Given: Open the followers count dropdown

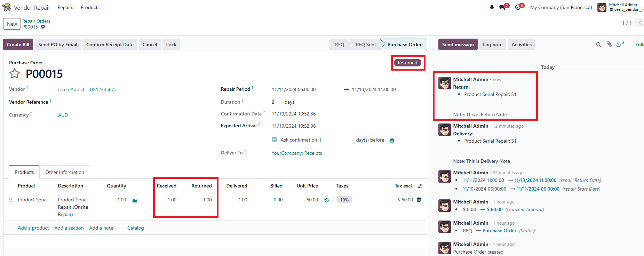Looking at the screenshot, I should pyautogui.click(x=620, y=44).
